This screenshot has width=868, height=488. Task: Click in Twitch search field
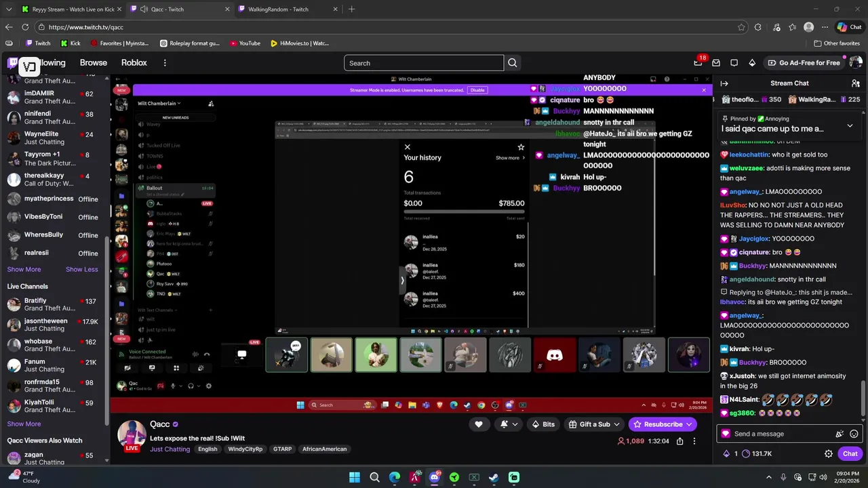[x=424, y=63]
